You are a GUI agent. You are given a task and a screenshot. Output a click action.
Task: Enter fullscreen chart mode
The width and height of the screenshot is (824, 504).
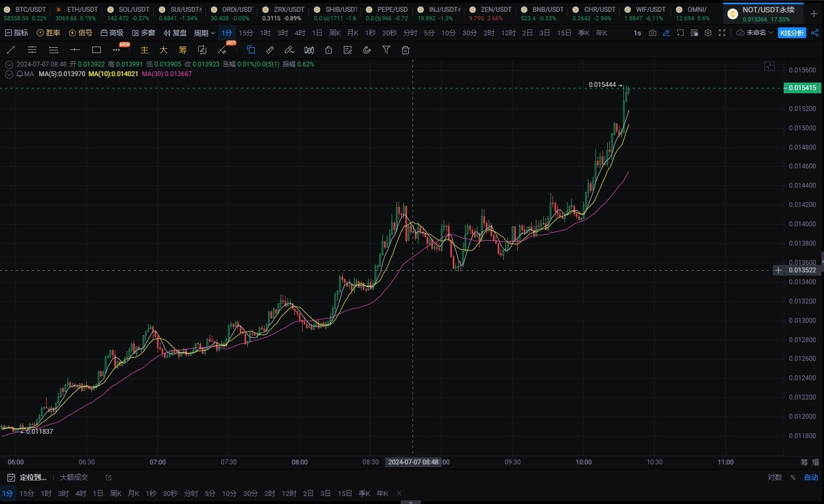tap(722, 33)
